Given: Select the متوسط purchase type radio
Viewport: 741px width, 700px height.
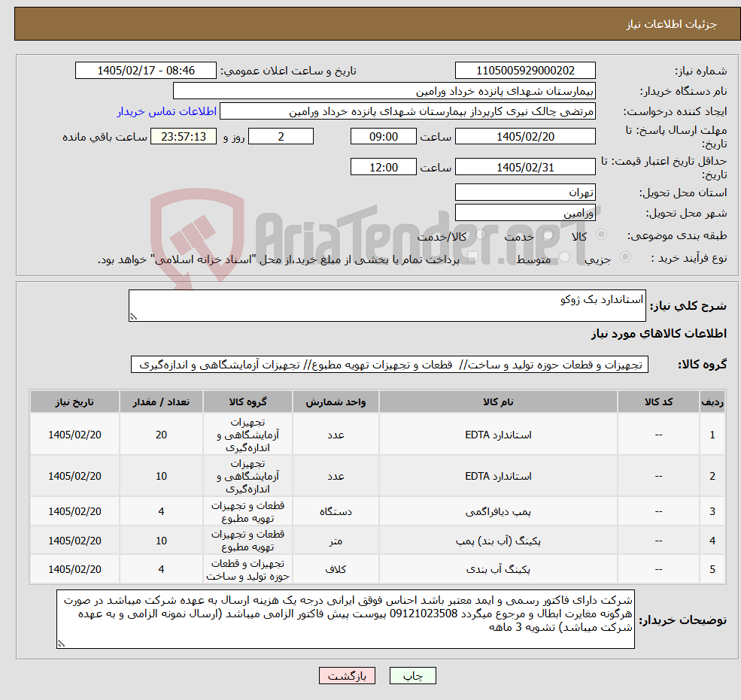Looking at the screenshot, I should coord(565,257).
